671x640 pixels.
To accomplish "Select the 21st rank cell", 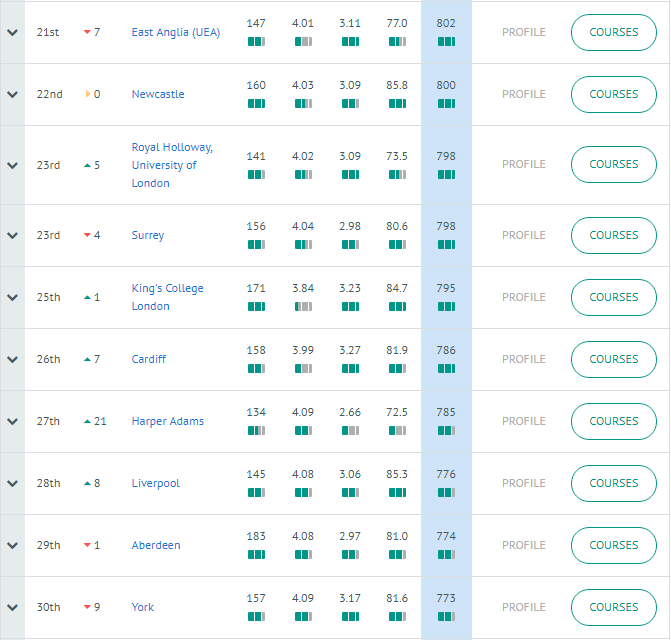I will pyautogui.click(x=48, y=32).
